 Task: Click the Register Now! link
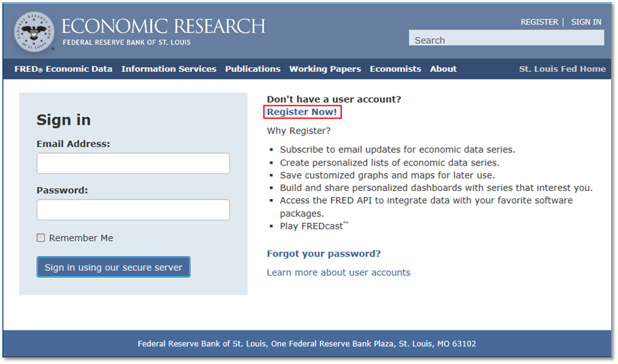(302, 112)
